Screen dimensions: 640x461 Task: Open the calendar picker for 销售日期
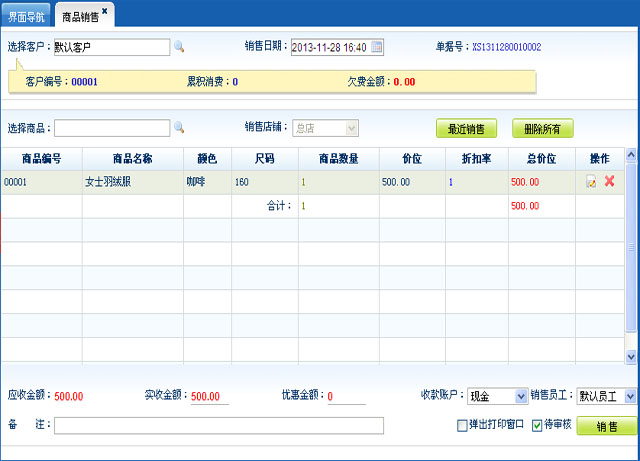tap(377, 47)
